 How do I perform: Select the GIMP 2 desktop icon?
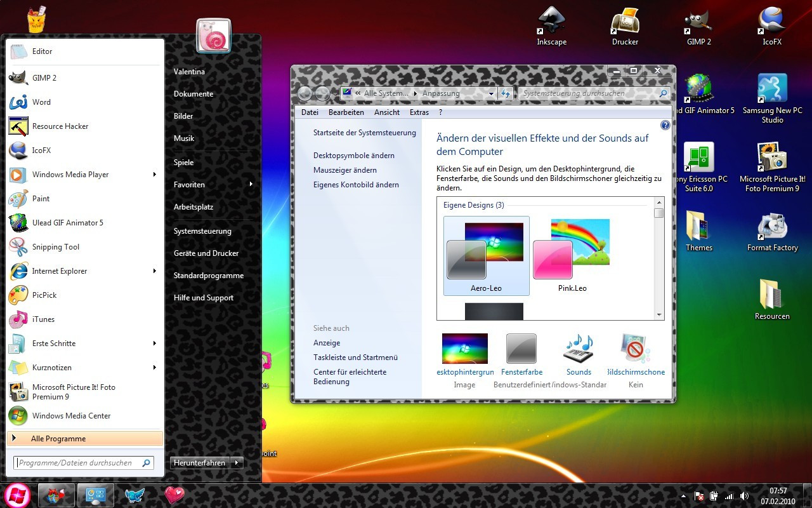[x=698, y=26]
